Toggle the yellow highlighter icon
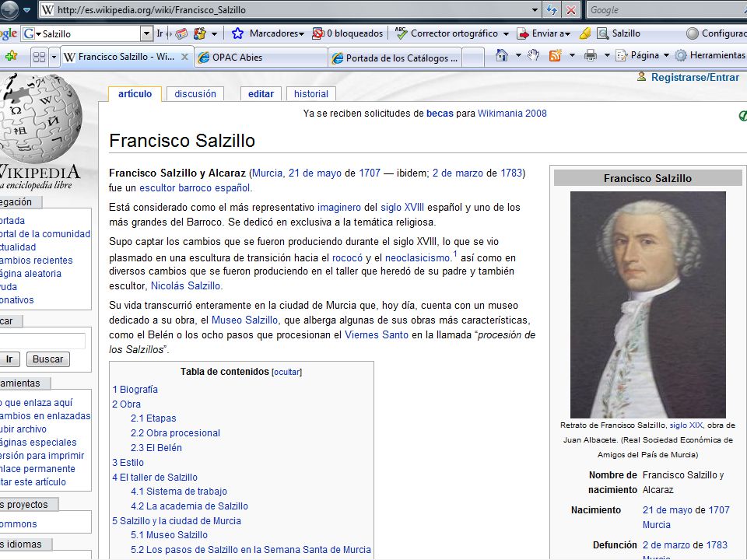The width and height of the screenshot is (747, 560). coord(585,33)
